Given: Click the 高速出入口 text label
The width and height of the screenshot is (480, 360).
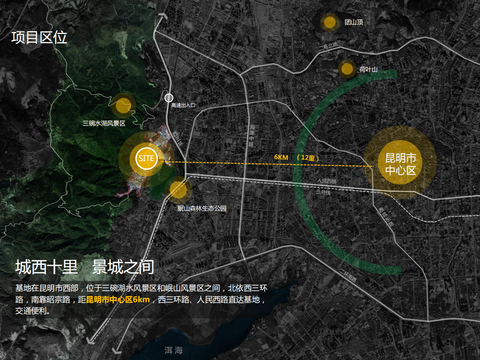Looking at the screenshot, I should [x=183, y=105].
